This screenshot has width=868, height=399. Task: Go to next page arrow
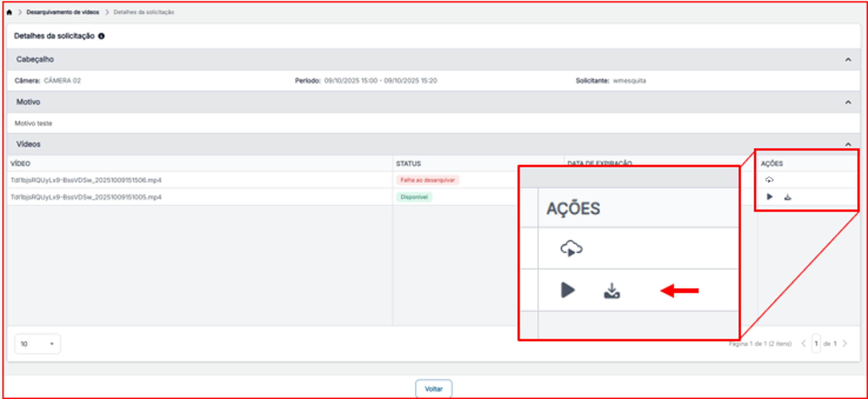pos(845,343)
